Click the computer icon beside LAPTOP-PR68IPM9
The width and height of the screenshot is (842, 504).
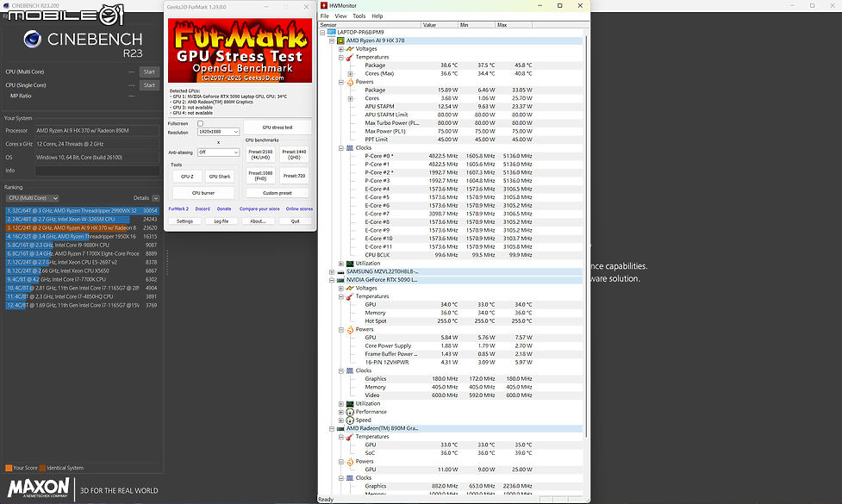coord(331,32)
